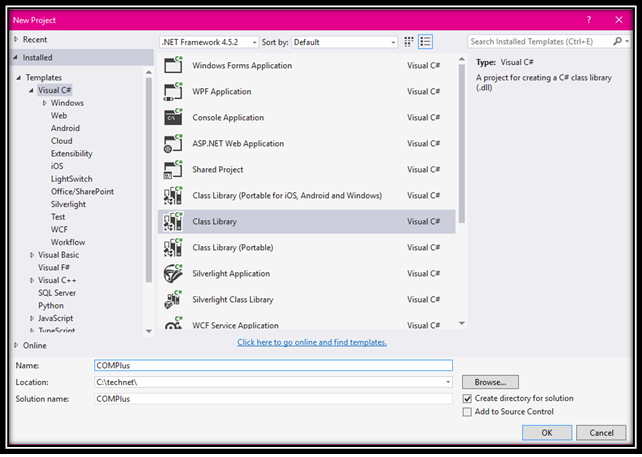Click the Cancel button
The image size is (642, 457).
coord(601,433)
